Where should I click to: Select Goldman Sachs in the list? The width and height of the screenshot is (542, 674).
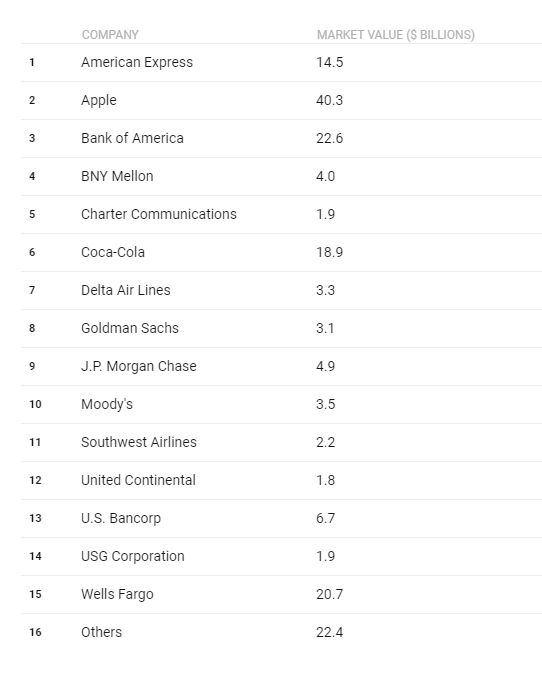[x=130, y=328]
